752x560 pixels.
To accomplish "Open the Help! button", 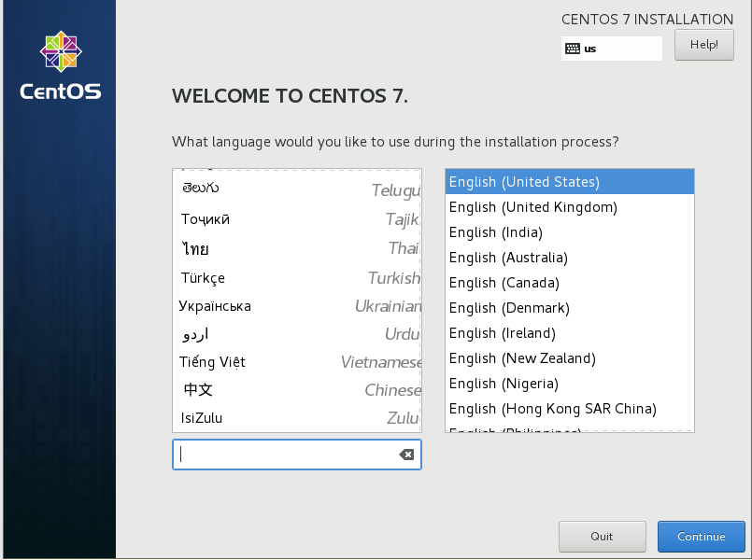I will tap(703, 45).
